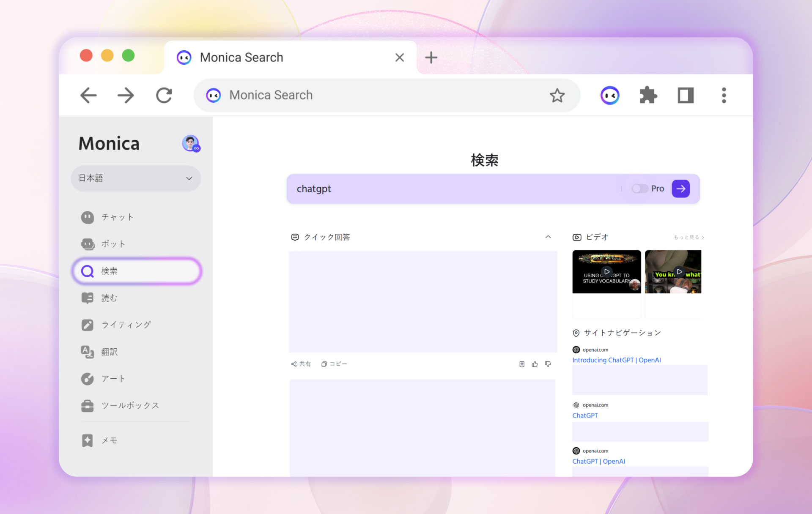Click the thumbs down icon

coord(548,364)
